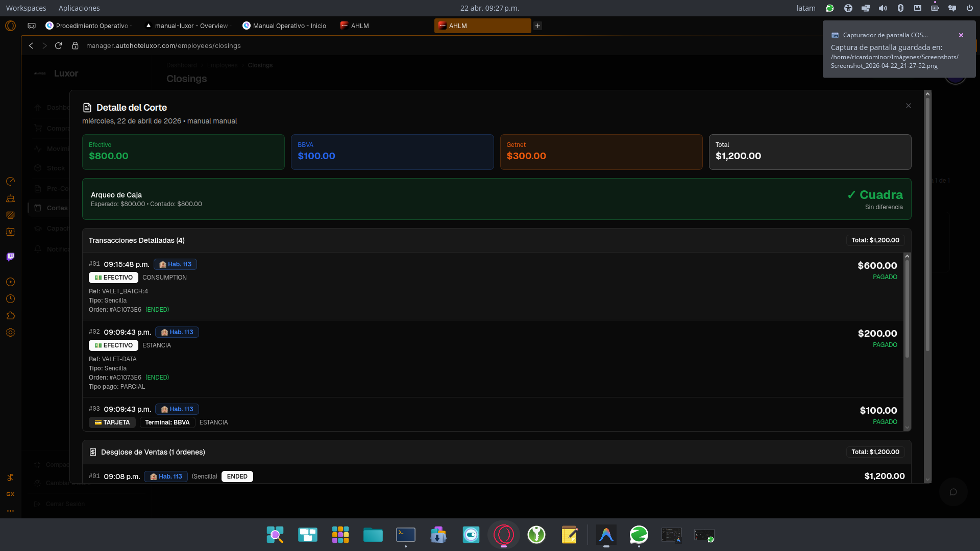980x551 pixels.
Task: Click the Hab. 113 badge on transaction #03
Action: click(177, 409)
